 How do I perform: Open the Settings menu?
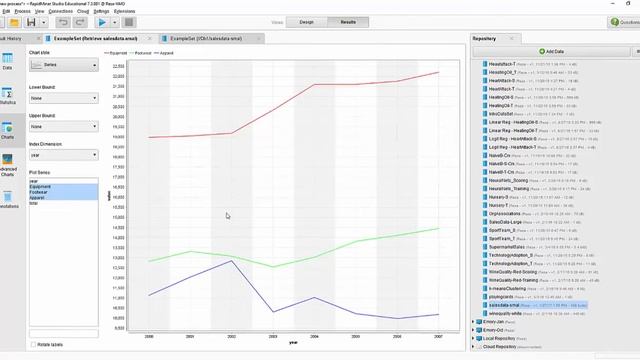coord(101,11)
